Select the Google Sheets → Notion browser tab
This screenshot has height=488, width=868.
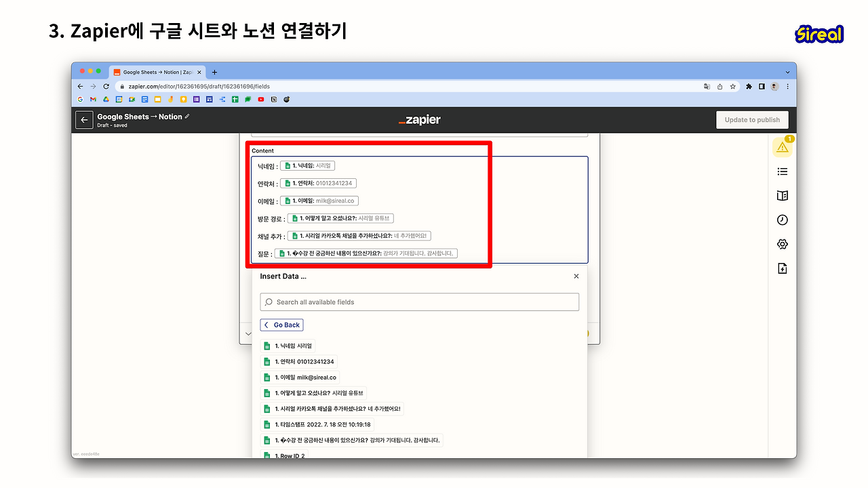[x=157, y=72]
